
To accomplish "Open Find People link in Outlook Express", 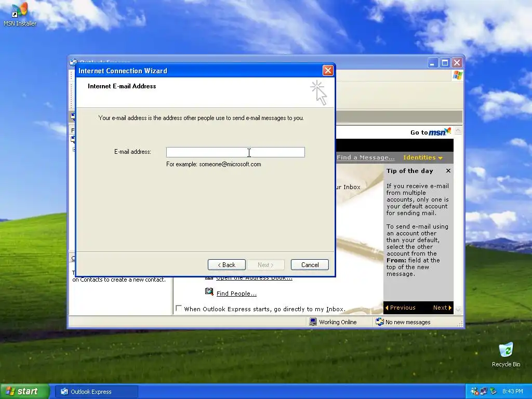I will tap(236, 294).
